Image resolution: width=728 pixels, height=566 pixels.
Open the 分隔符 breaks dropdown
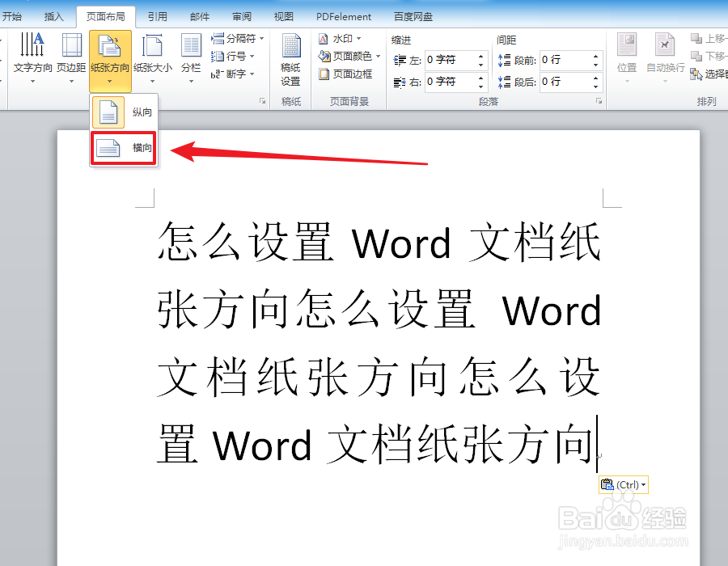coord(237,39)
